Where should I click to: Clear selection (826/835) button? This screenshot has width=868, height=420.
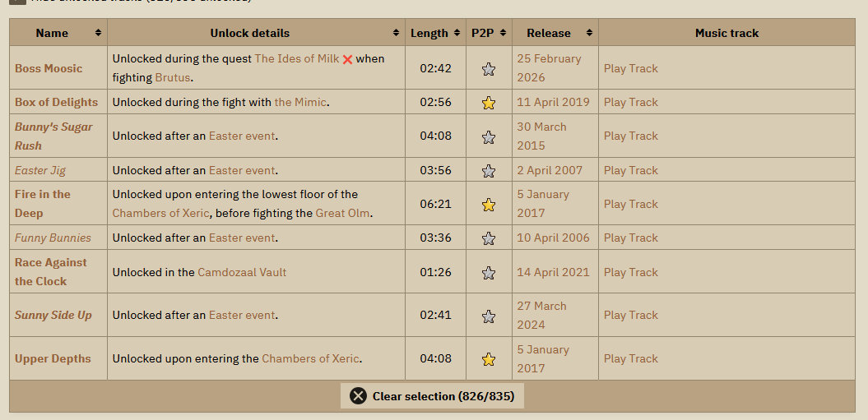(432, 396)
